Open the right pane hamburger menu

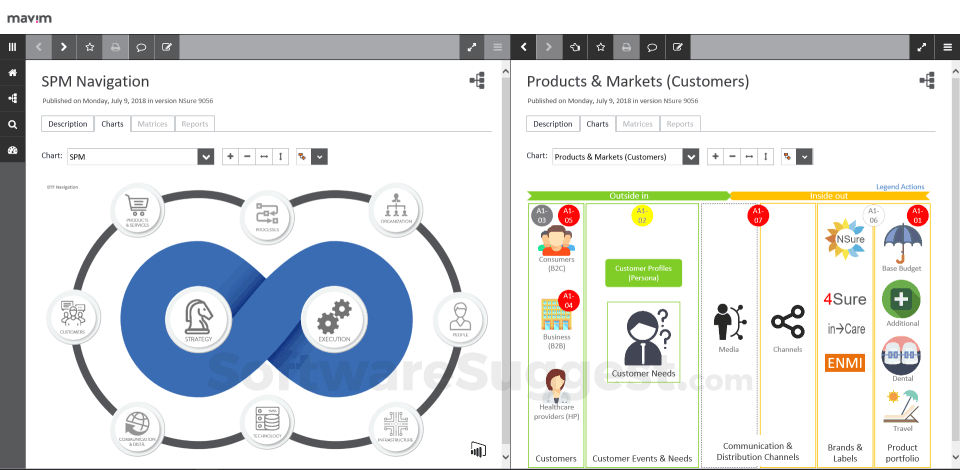(x=947, y=47)
